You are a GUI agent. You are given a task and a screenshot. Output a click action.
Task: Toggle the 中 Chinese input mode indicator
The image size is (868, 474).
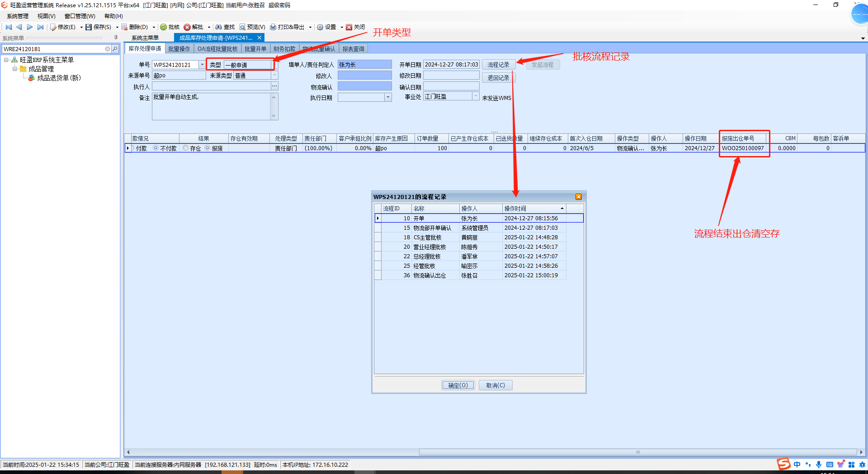tap(797, 465)
